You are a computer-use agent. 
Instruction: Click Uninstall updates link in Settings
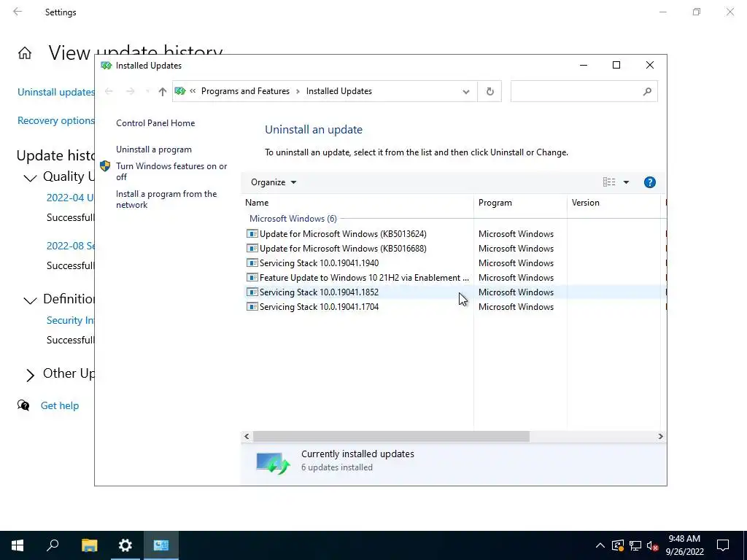[55, 92]
